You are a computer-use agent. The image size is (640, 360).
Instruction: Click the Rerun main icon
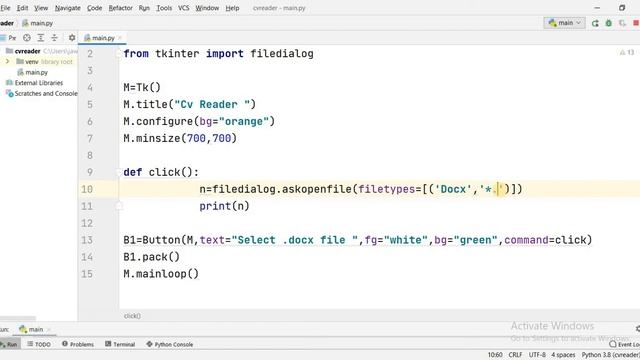tap(595, 23)
